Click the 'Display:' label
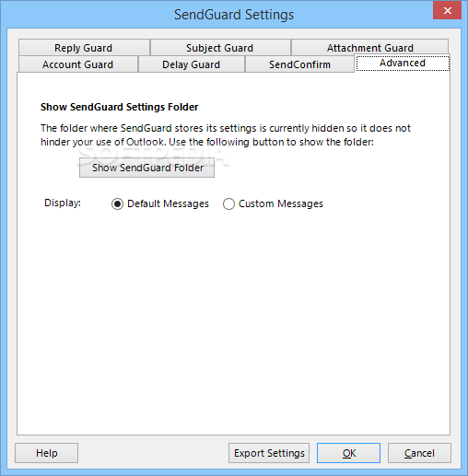Viewport: 468px width, 476px height. [63, 203]
